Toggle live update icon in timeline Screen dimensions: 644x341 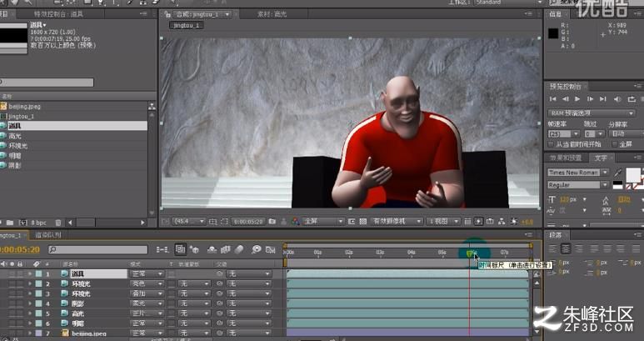click(180, 249)
